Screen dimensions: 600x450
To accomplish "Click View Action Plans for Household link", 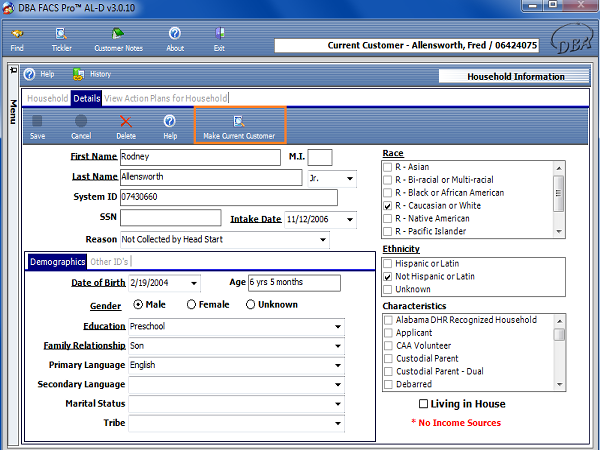I will point(166,98).
